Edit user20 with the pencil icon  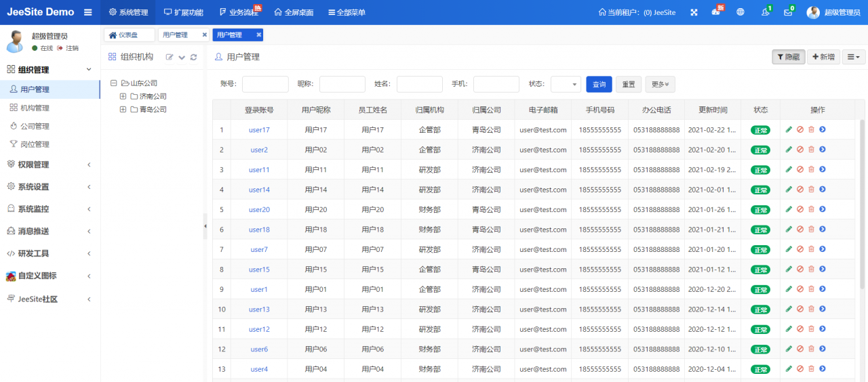click(789, 209)
